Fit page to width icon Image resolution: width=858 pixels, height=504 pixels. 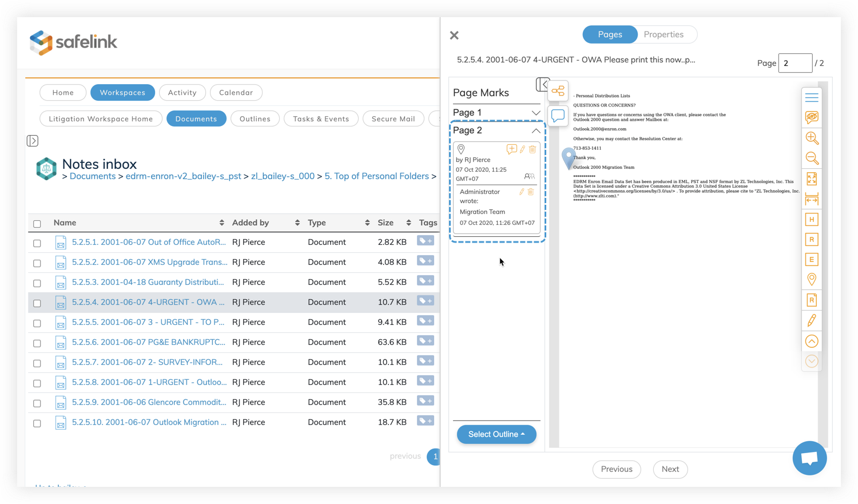pyautogui.click(x=812, y=199)
